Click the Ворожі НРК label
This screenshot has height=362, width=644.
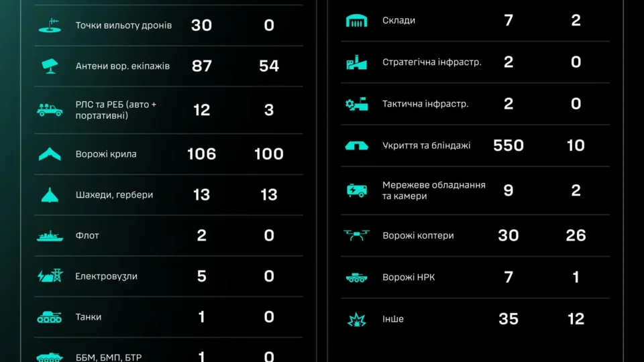409,278
